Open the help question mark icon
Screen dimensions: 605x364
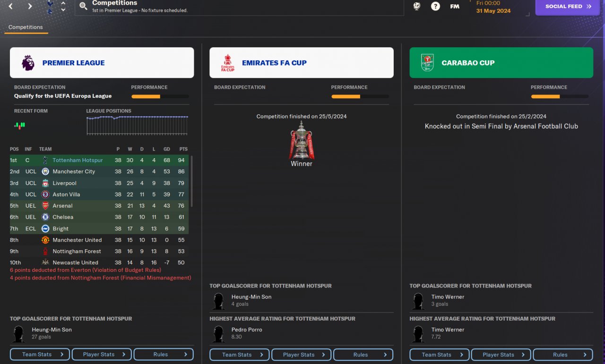(x=435, y=6)
